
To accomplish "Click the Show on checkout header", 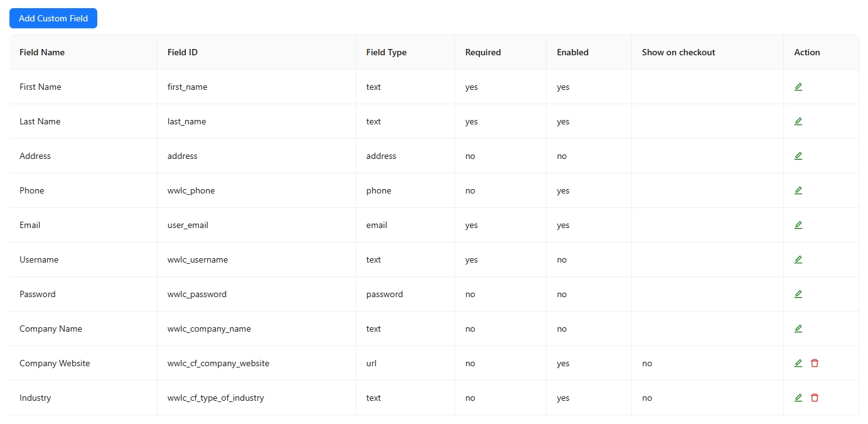I will point(678,52).
